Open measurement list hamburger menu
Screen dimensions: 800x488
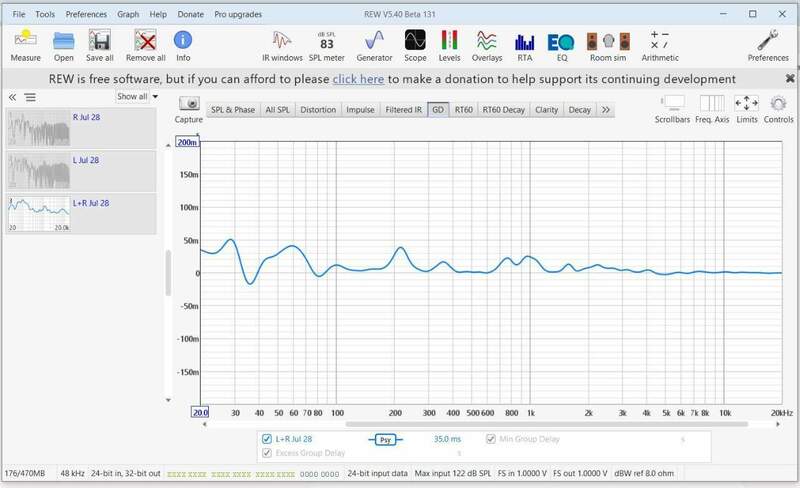30,97
